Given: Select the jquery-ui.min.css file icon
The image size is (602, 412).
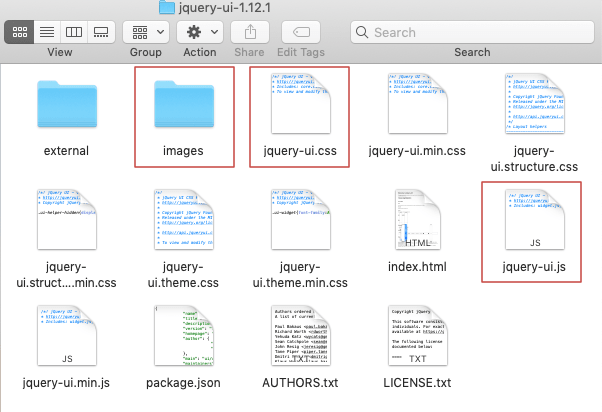Looking at the screenshot, I should coord(416,103).
